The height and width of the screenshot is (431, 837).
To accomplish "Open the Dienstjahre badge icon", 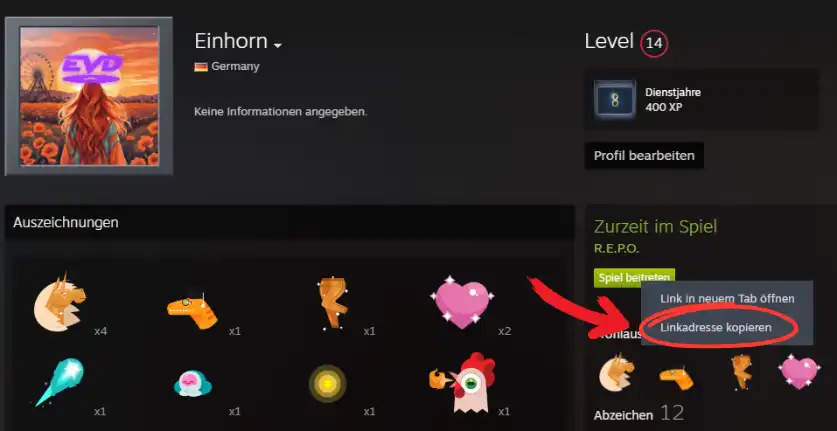I will pos(615,99).
